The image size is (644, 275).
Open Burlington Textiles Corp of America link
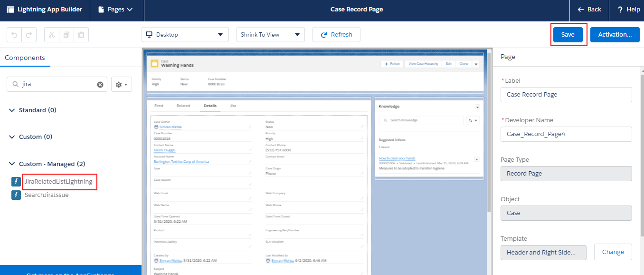tap(181, 162)
